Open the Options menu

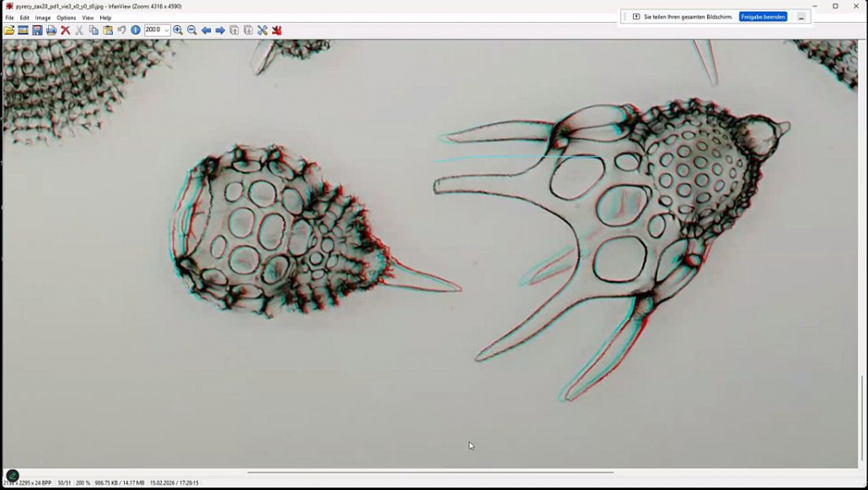tap(67, 18)
